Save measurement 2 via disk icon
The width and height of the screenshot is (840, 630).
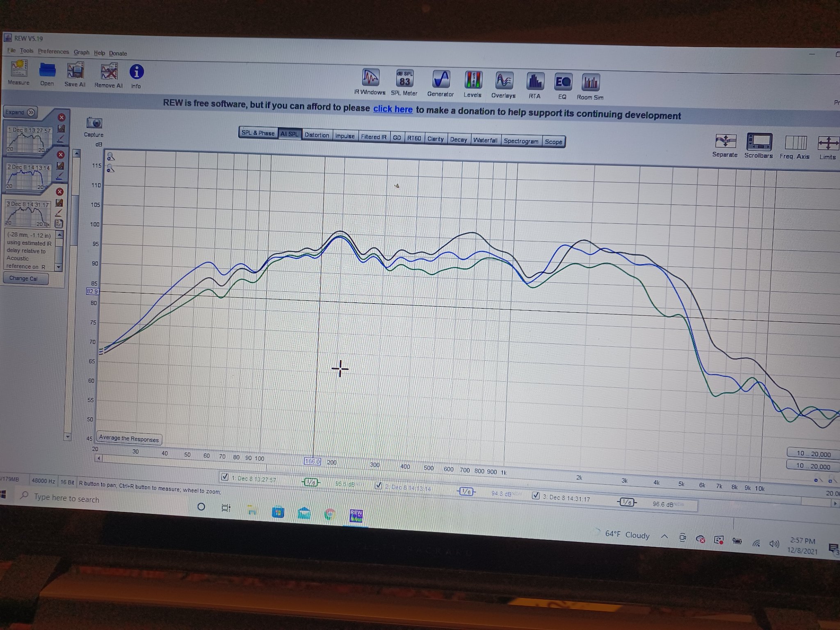tap(60, 166)
